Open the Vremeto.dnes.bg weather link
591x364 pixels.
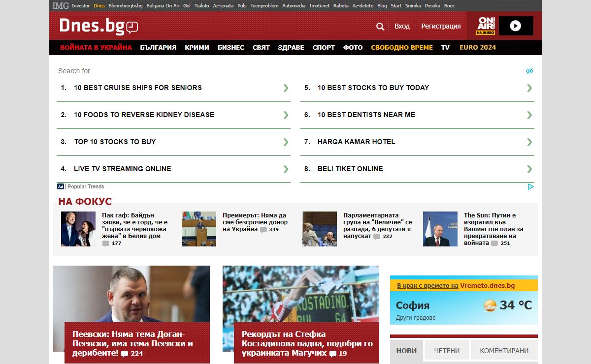point(488,286)
